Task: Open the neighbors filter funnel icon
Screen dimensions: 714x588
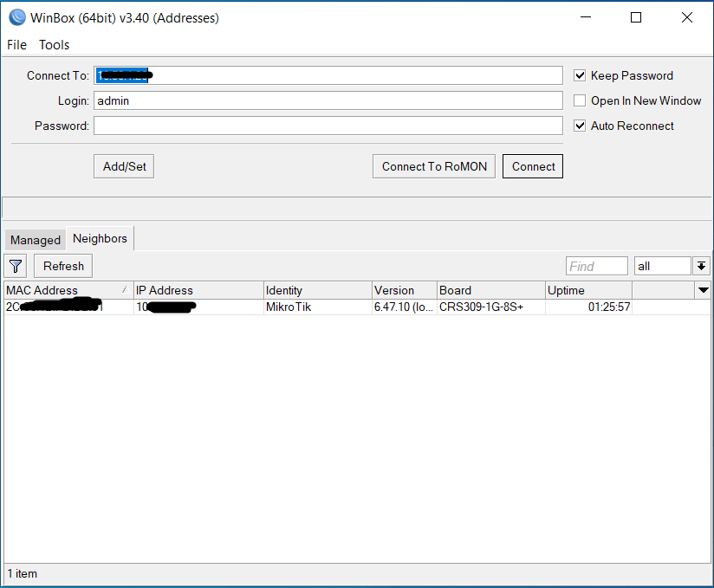Action: point(16,266)
